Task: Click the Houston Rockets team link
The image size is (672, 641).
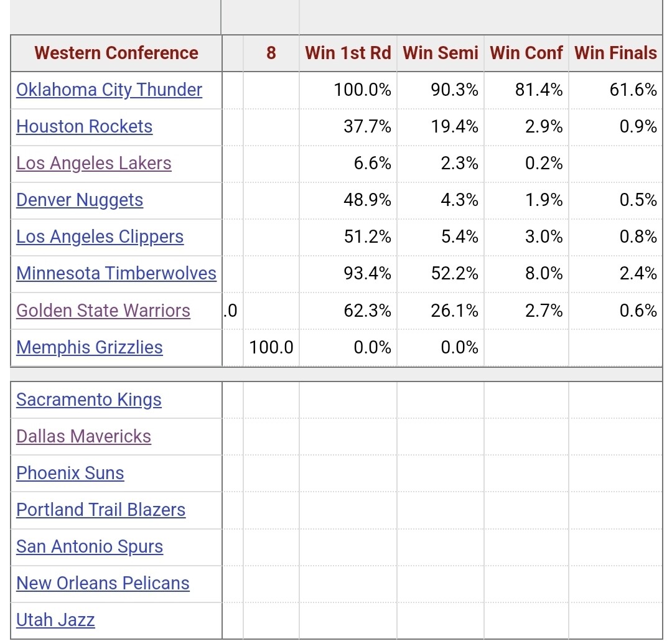Action: click(x=84, y=126)
